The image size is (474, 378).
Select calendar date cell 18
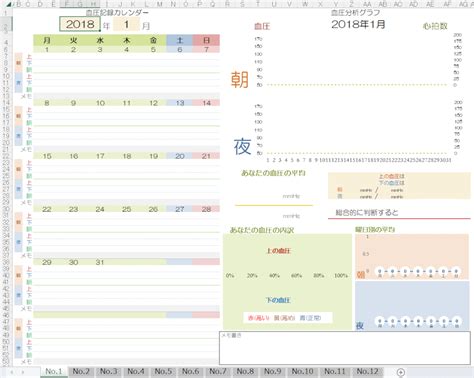tap(127, 156)
